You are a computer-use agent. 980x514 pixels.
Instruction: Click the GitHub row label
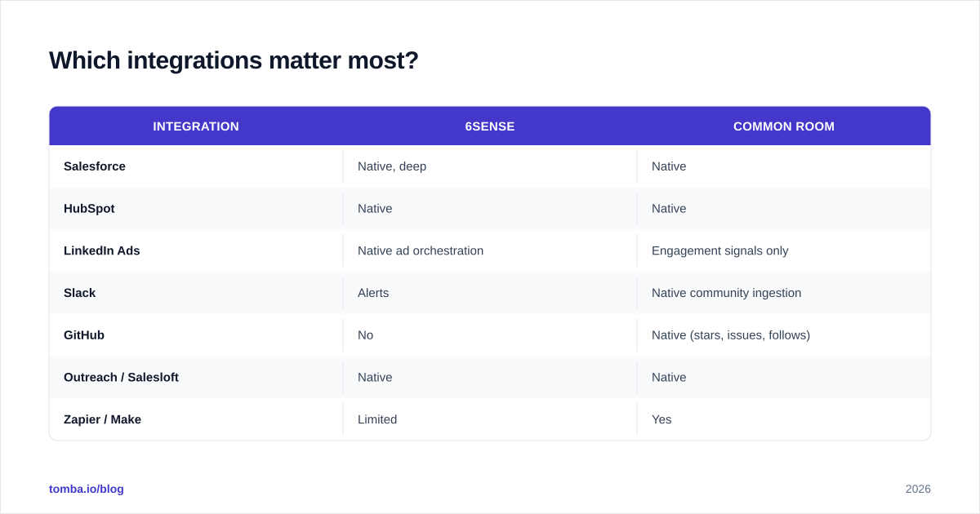click(84, 335)
